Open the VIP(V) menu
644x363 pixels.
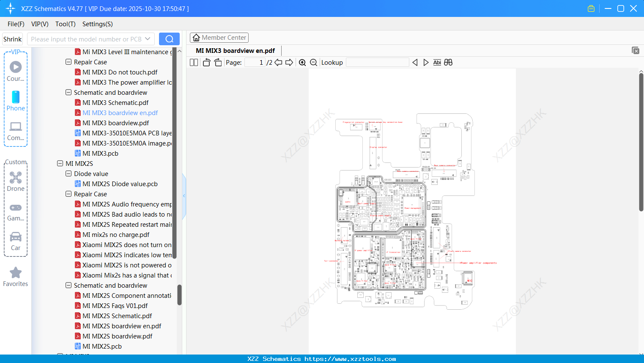(x=40, y=24)
